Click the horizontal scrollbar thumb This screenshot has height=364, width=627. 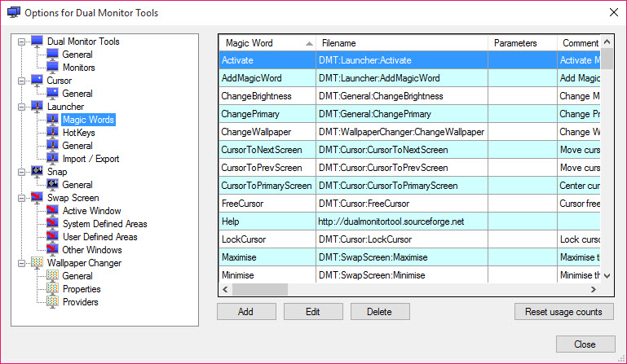pyautogui.click(x=260, y=289)
